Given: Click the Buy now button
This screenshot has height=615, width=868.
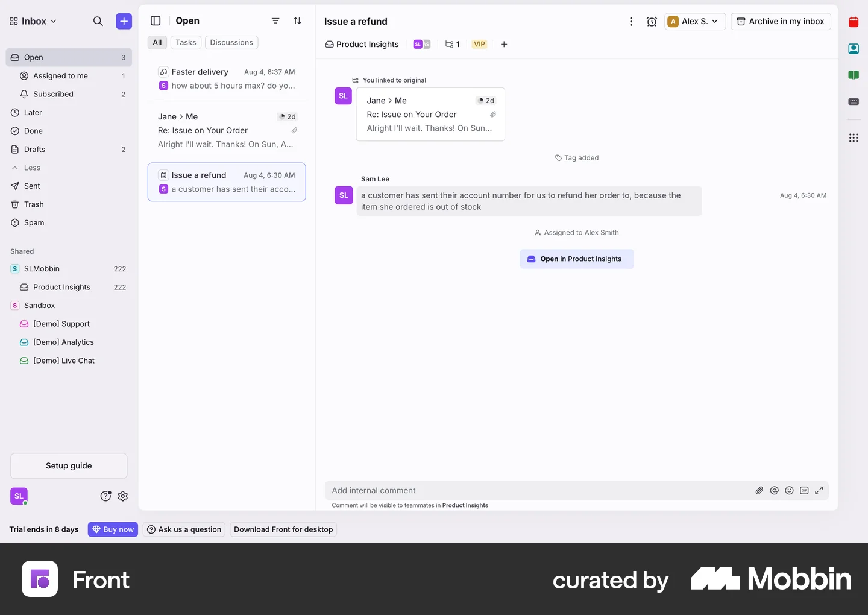Looking at the screenshot, I should pos(113,529).
